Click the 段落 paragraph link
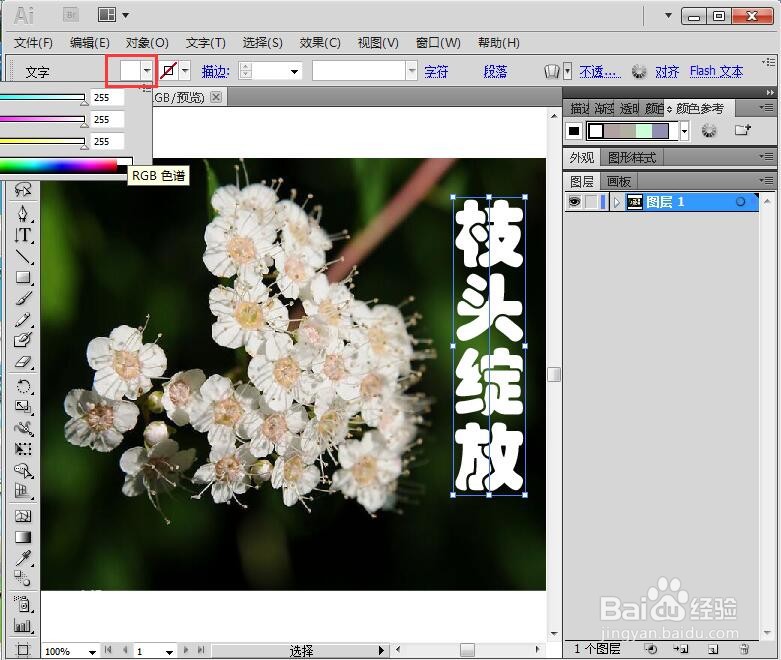Image resolution: width=781 pixels, height=660 pixels. click(x=495, y=72)
